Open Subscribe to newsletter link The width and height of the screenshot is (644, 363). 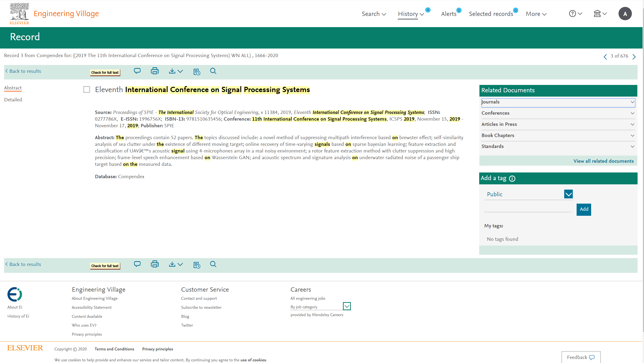tap(201, 307)
